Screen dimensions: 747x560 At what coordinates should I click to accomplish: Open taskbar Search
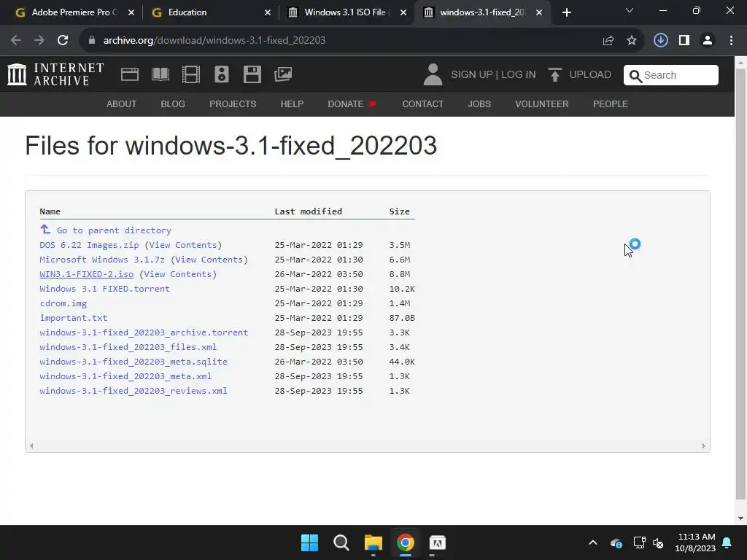[341, 542]
